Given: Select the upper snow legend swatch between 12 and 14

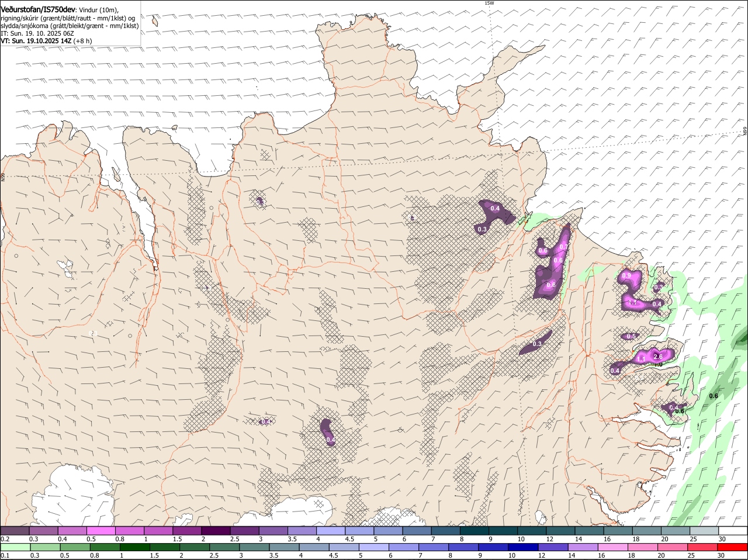Looking at the screenshot, I should pyautogui.click(x=560, y=530).
